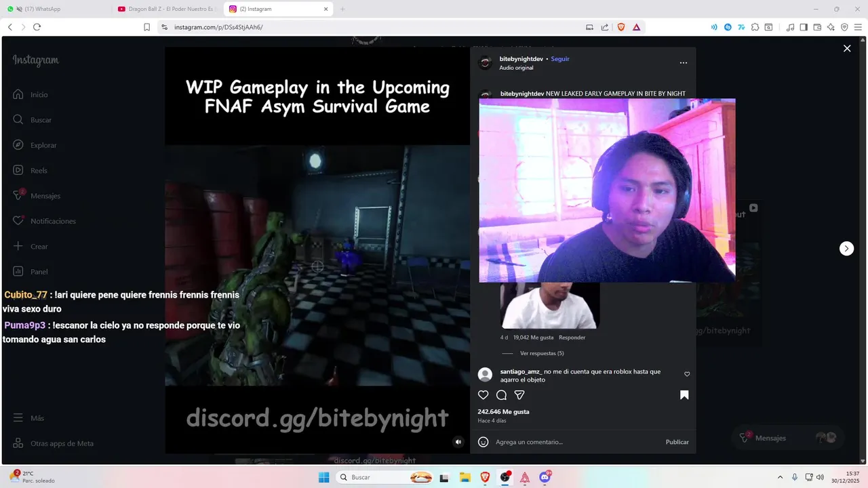Like the post with heart icon
Image resolution: width=868 pixels, height=488 pixels.
(484, 395)
